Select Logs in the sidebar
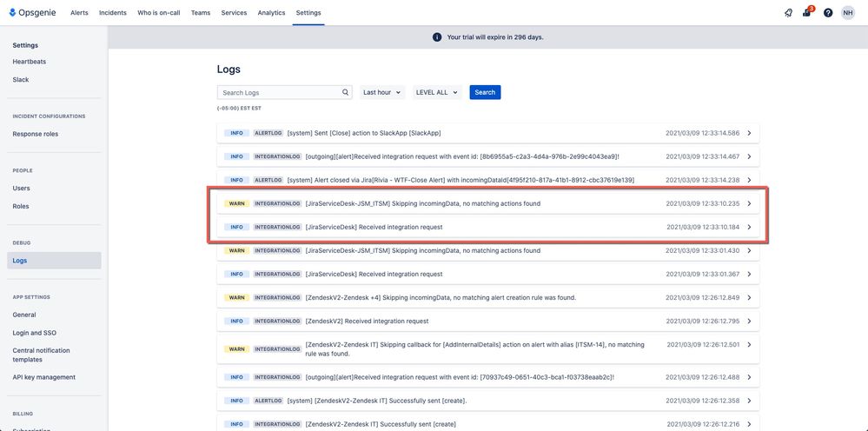Screen dimensions: 868x431 54,261
